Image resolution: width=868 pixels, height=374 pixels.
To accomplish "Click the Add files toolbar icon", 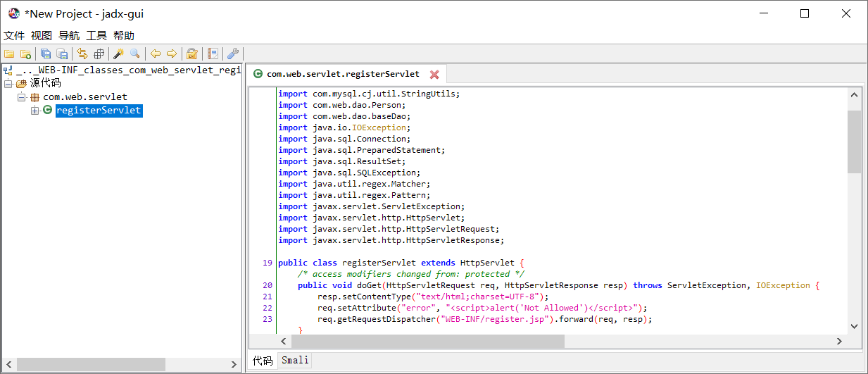I will 25,54.
